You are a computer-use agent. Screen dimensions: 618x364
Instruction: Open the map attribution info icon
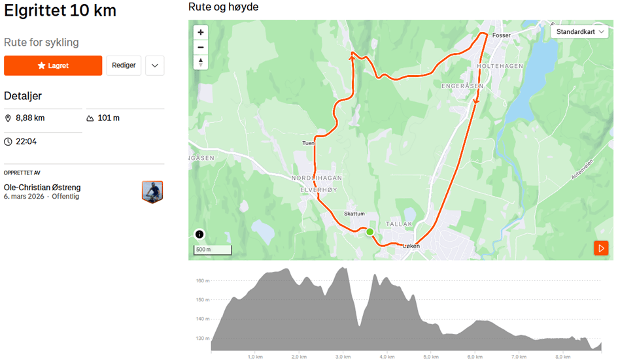coord(199,235)
